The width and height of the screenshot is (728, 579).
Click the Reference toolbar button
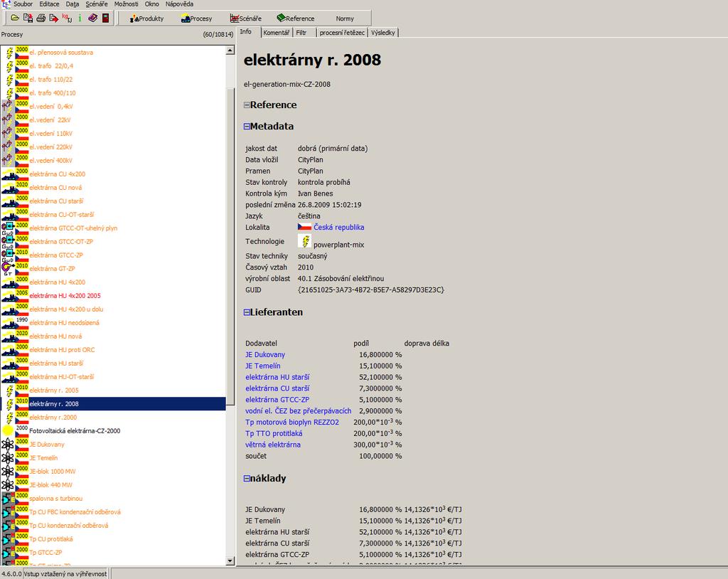click(x=296, y=18)
